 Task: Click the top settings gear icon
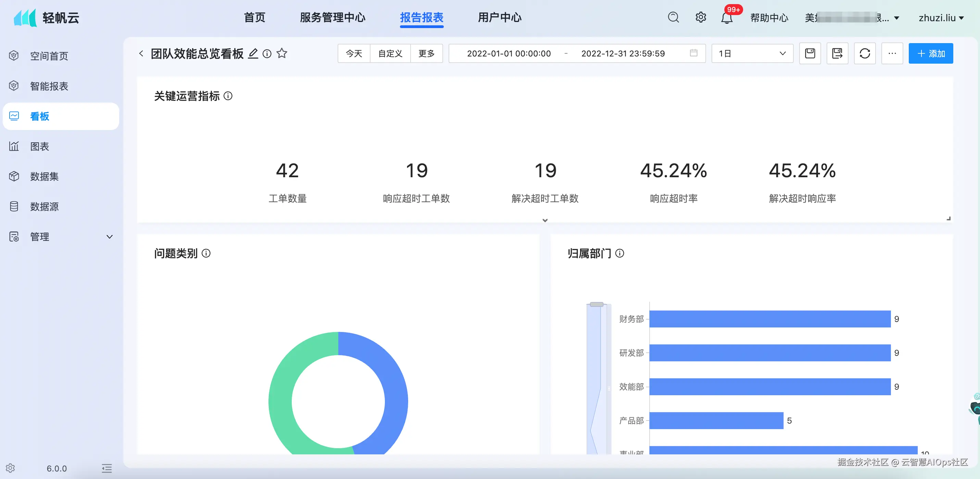(x=700, y=17)
